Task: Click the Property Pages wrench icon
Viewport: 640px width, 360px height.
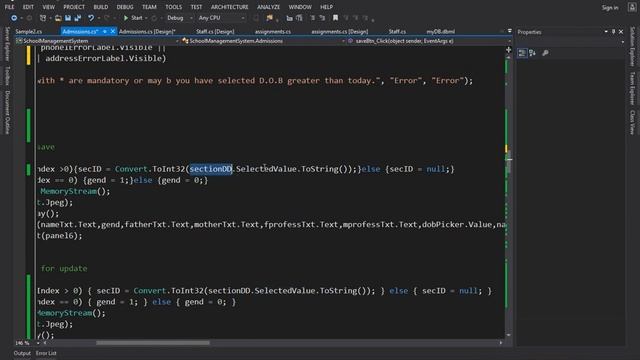Action: click(x=545, y=53)
